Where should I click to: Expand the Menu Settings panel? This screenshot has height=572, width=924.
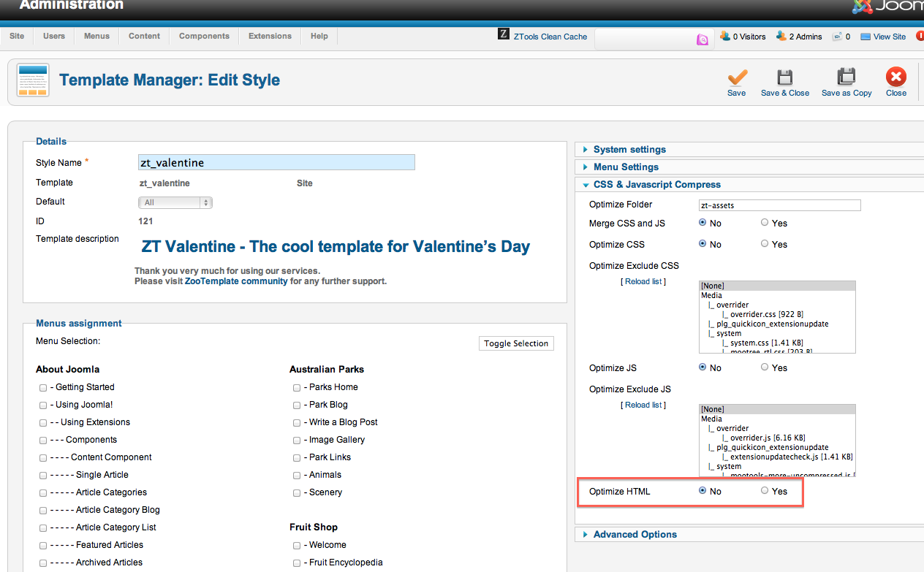pyautogui.click(x=626, y=167)
